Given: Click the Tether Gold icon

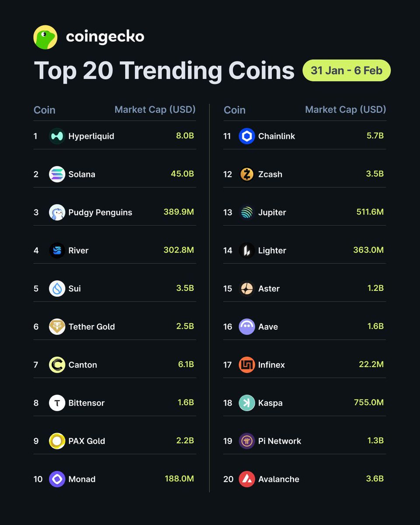Looking at the screenshot, I should tap(57, 326).
